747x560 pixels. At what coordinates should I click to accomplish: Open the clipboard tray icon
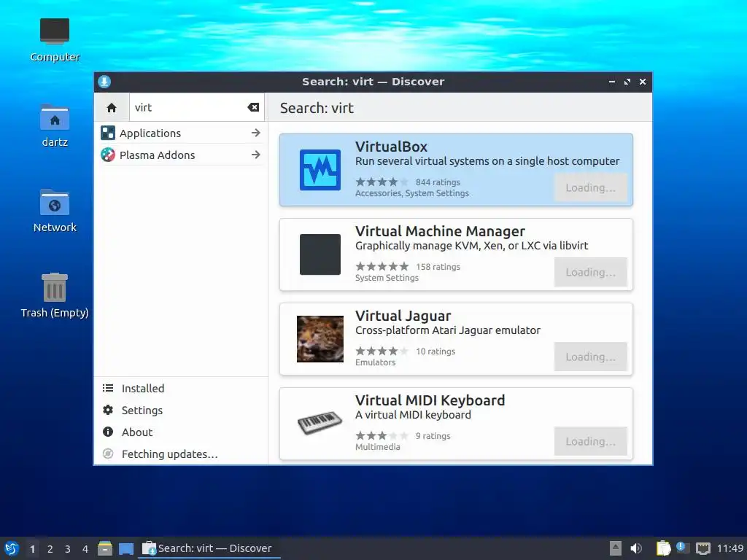(663, 548)
